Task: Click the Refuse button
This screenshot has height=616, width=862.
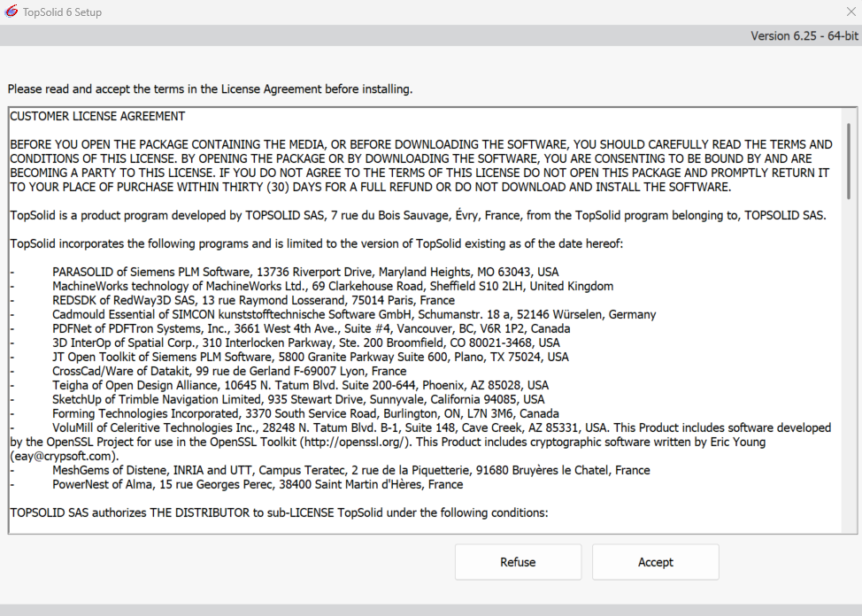Action: pyautogui.click(x=518, y=562)
